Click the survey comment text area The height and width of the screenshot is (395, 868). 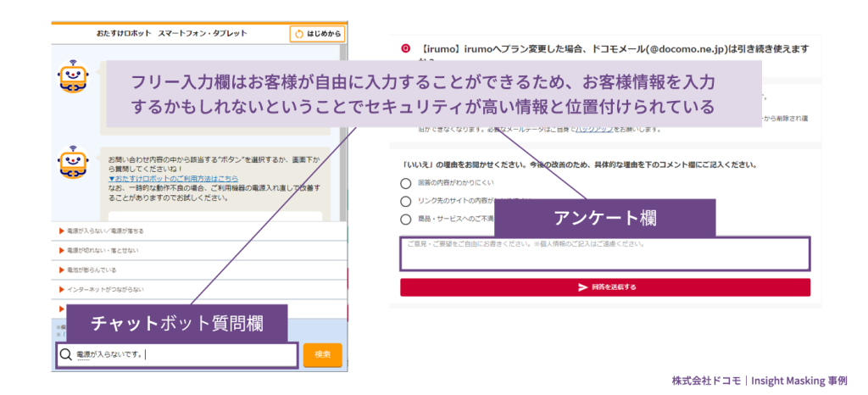click(604, 254)
